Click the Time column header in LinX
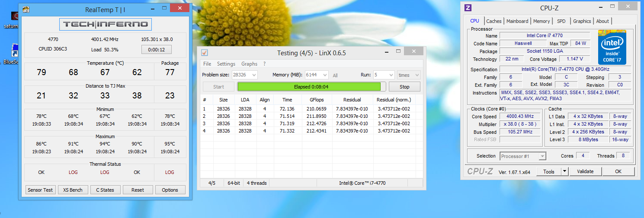 [287, 100]
